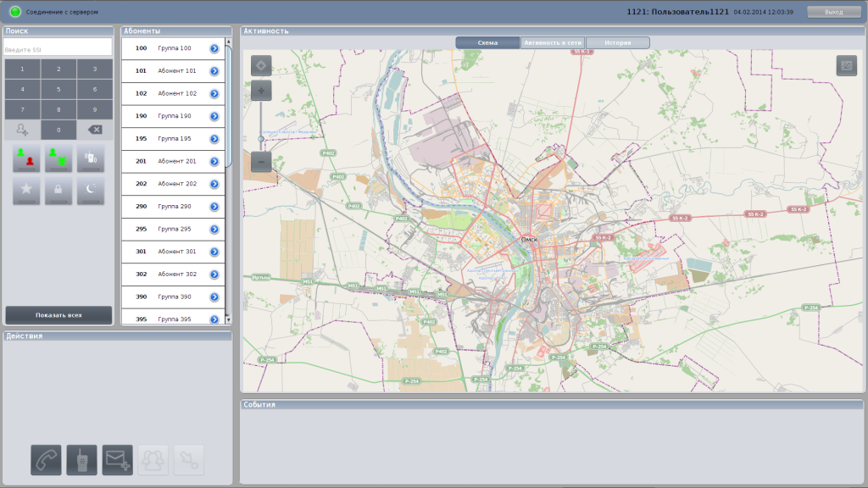Switch to the Активность в сети tab

[553, 42]
